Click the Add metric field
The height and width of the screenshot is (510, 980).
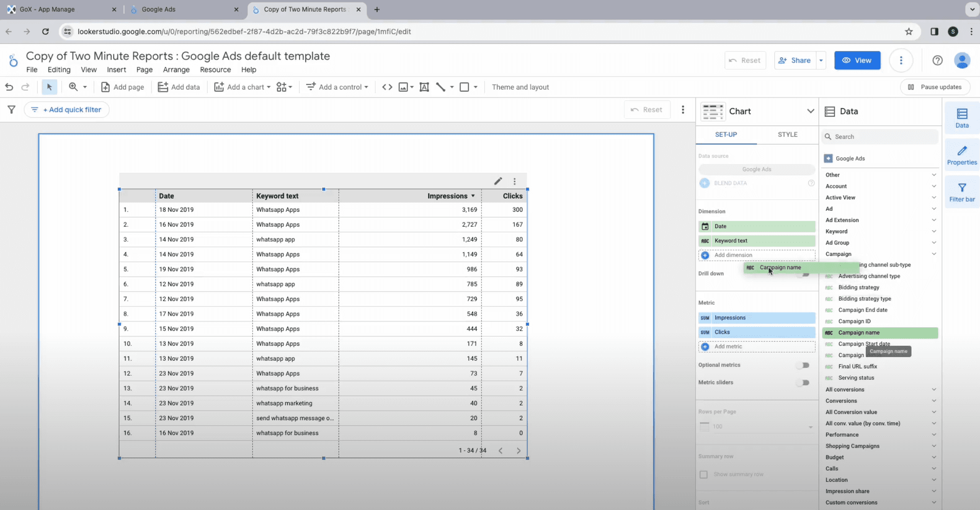756,347
